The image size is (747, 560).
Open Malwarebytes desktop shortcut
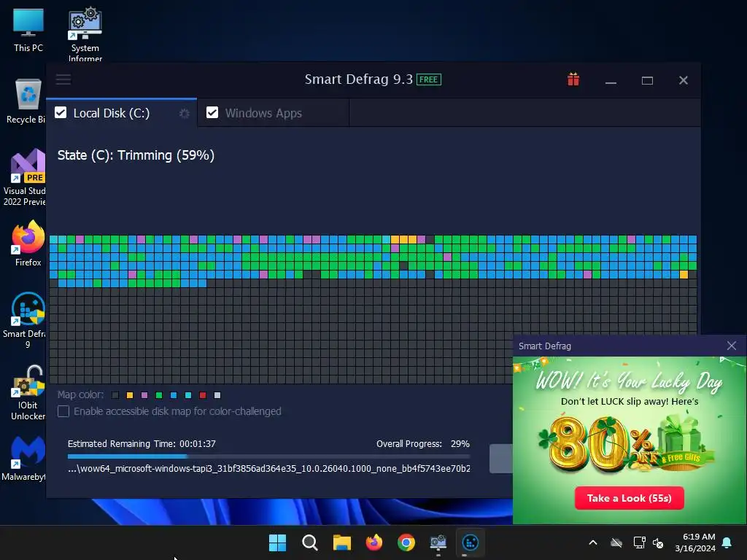tap(25, 458)
